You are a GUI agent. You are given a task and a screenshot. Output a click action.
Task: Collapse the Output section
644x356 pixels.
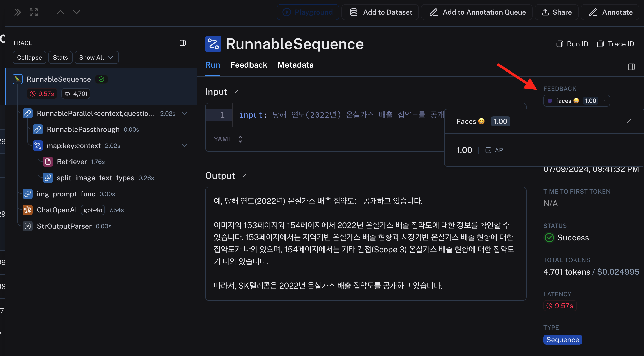[243, 175]
